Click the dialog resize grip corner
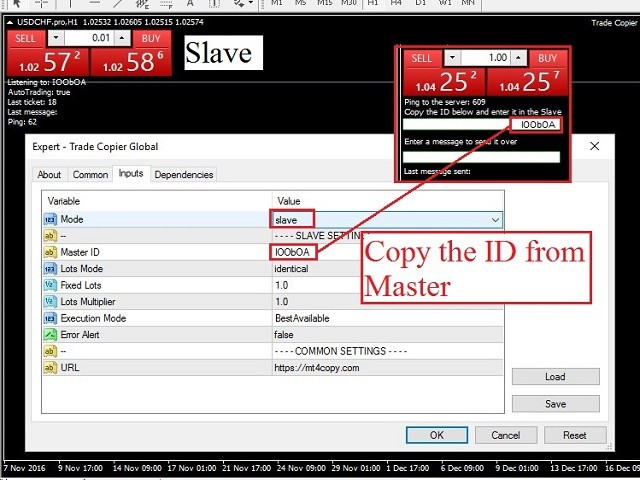The width and height of the screenshot is (640, 480). (x=610, y=447)
